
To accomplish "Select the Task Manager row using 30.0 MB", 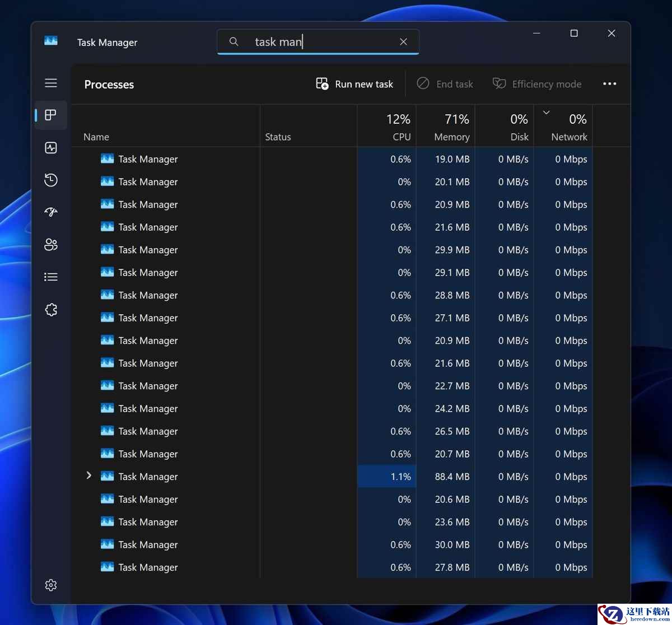I will [x=148, y=545].
